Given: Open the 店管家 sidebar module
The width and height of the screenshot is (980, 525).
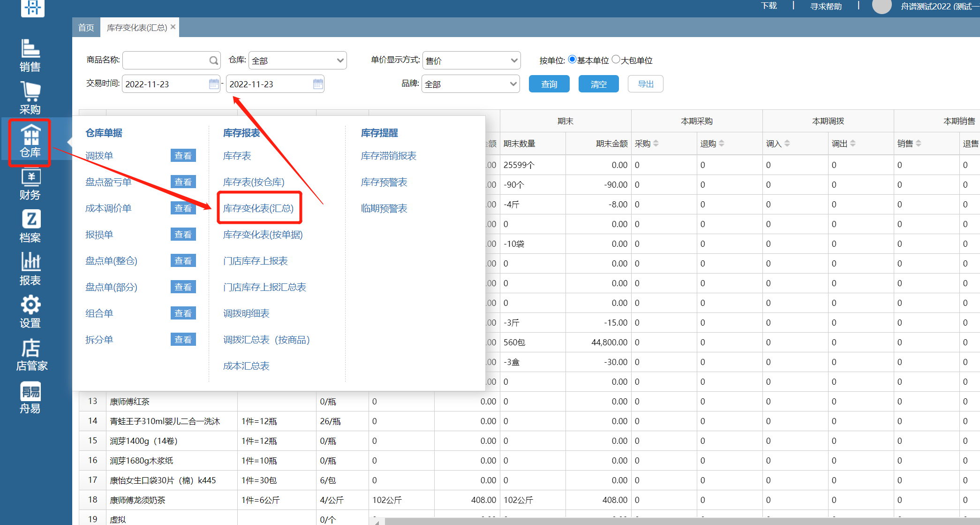Looking at the screenshot, I should tap(32, 355).
